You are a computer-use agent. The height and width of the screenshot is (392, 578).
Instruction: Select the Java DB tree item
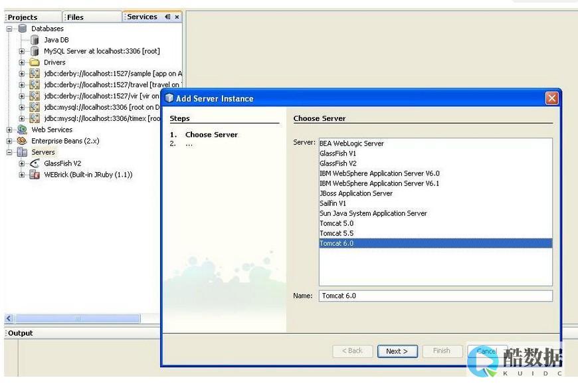click(56, 40)
